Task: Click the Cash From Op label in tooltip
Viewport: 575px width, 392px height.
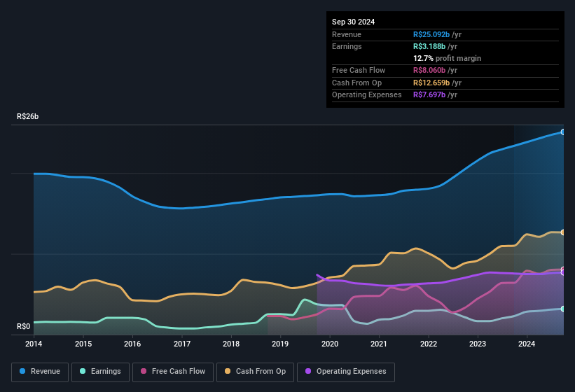Action: (x=356, y=83)
